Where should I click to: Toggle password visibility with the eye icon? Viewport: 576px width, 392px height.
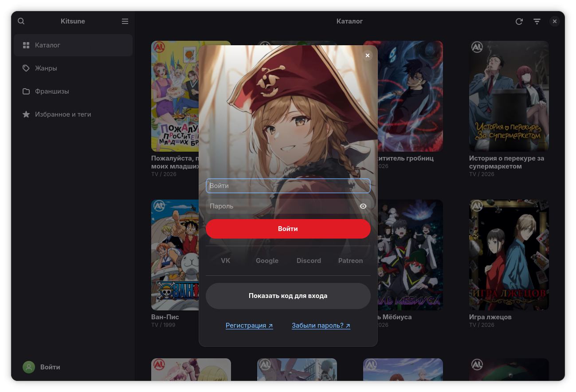363,206
